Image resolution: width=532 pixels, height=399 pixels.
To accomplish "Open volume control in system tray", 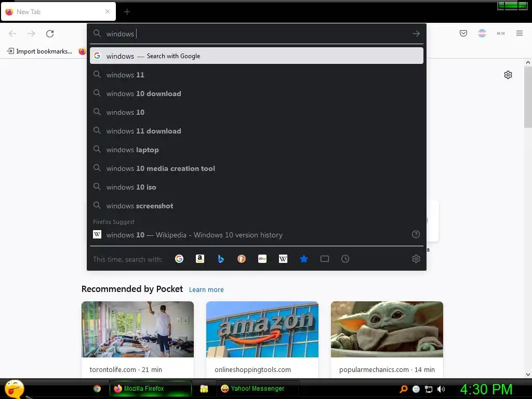I will [441, 389].
